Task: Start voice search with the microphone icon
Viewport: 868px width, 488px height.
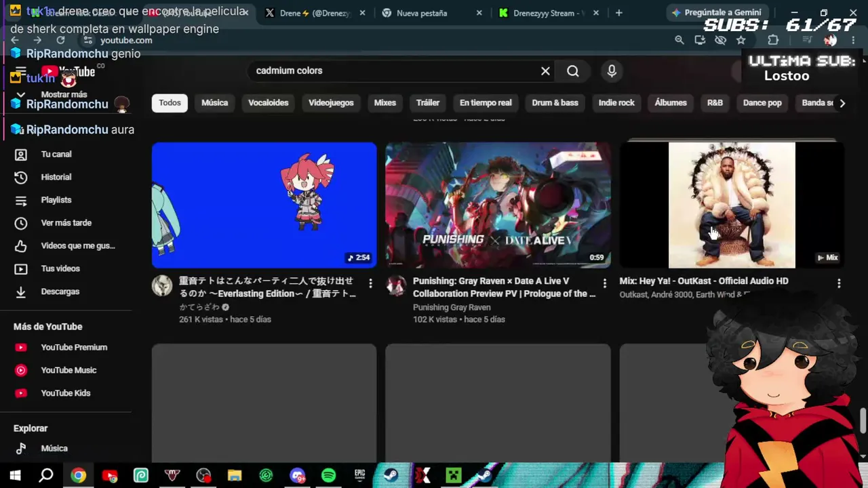Action: [612, 71]
